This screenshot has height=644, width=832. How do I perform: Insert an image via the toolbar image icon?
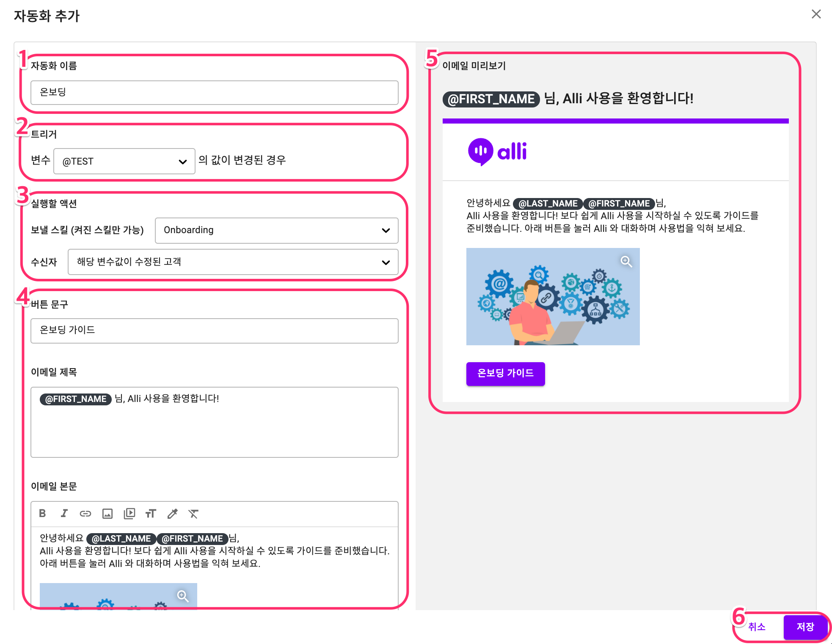click(107, 513)
